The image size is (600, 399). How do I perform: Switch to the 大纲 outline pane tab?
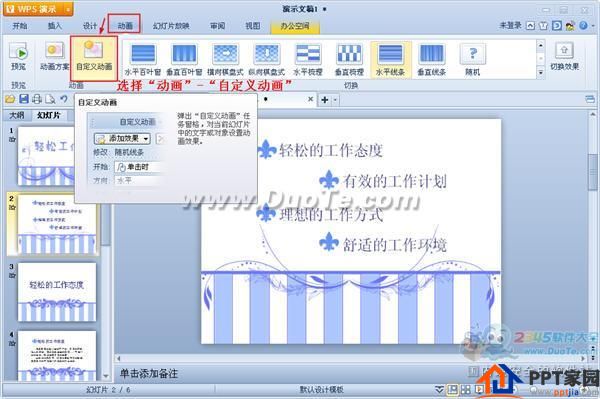point(16,115)
